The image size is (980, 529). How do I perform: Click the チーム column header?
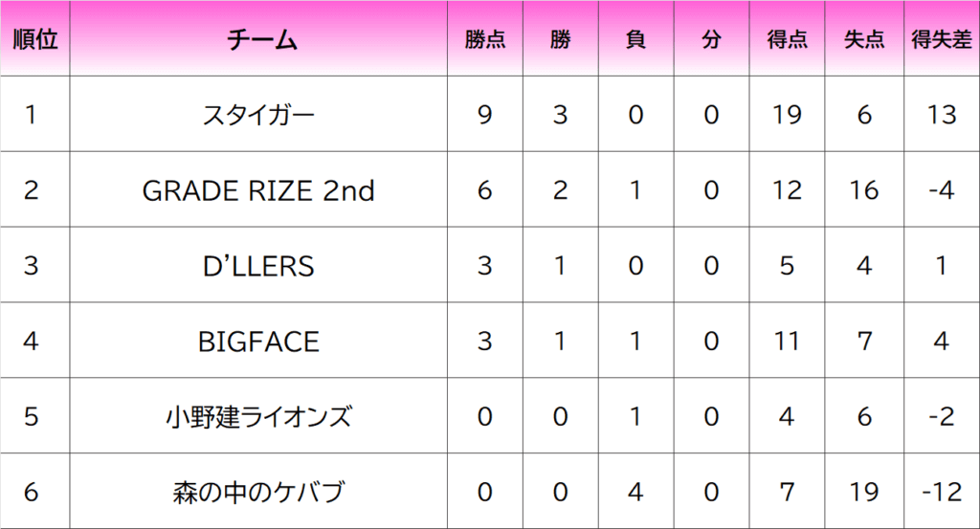point(258,38)
